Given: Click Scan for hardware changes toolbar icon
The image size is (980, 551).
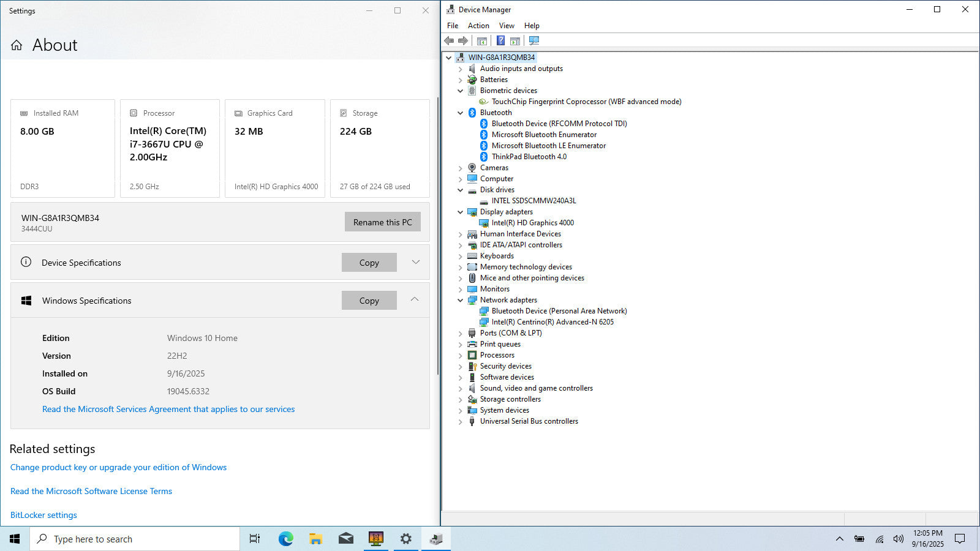Looking at the screenshot, I should (534, 41).
